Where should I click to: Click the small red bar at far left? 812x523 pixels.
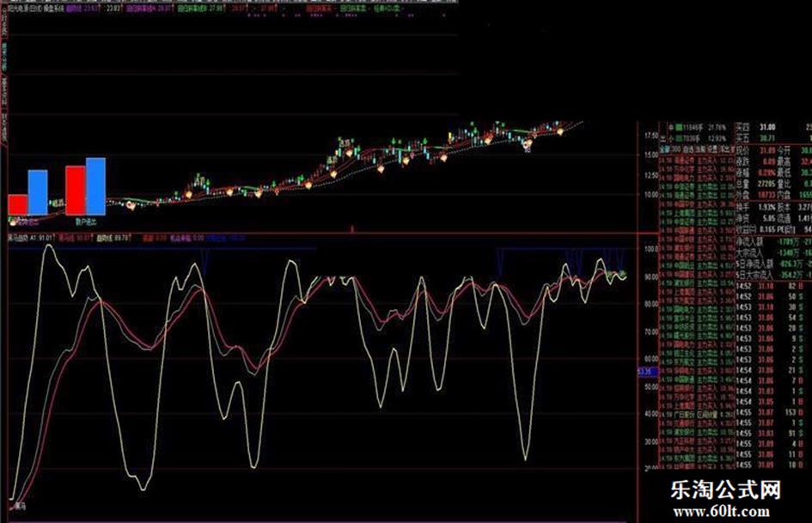tap(18, 204)
